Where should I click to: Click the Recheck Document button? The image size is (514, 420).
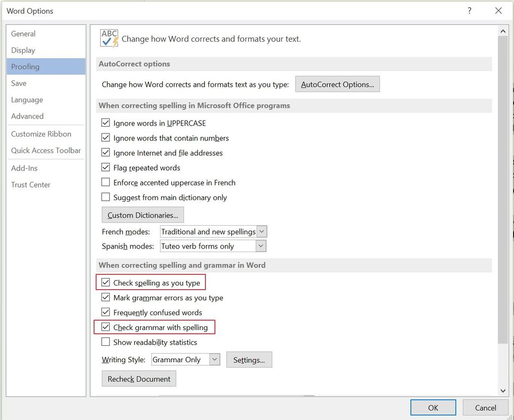coord(138,378)
